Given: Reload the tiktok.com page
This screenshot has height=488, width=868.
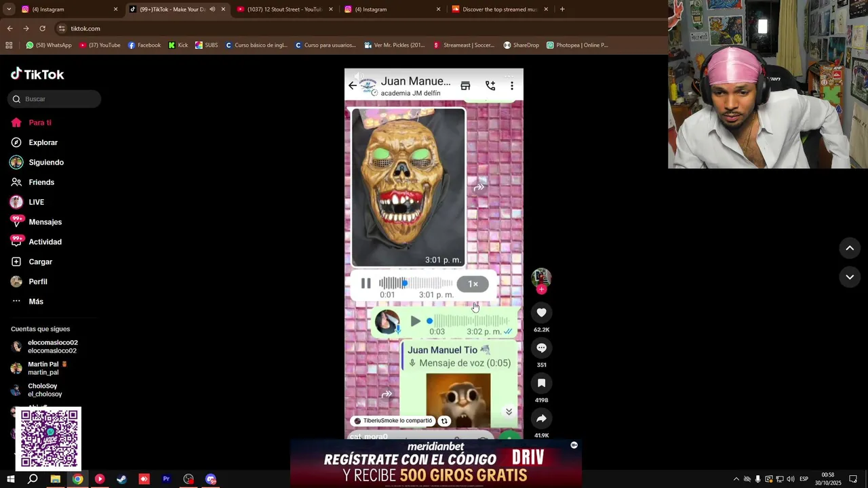Looking at the screenshot, I should [x=42, y=28].
